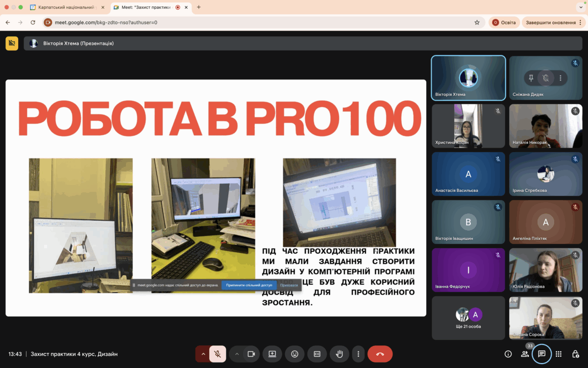
Task: Click 'Припинити спільний доступ' button
Action: 249,285
